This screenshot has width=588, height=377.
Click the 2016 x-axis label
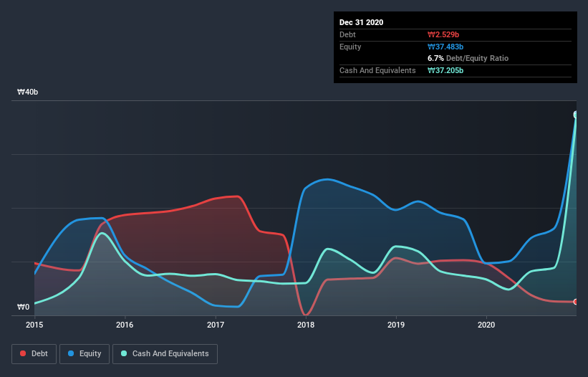[125, 325]
